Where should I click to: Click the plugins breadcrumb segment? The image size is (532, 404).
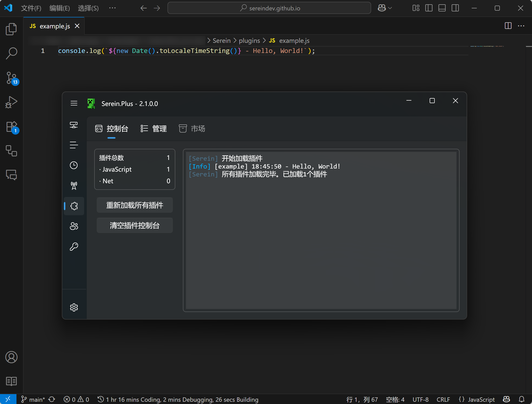pos(249,41)
